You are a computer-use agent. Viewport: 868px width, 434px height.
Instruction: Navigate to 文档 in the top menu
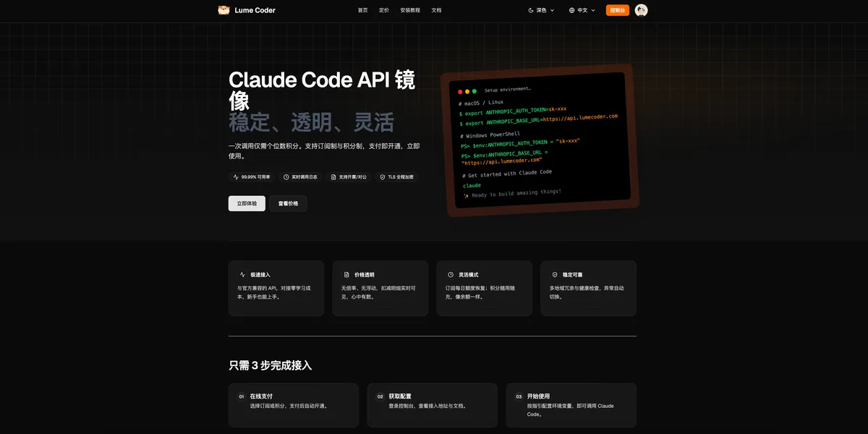coord(436,10)
